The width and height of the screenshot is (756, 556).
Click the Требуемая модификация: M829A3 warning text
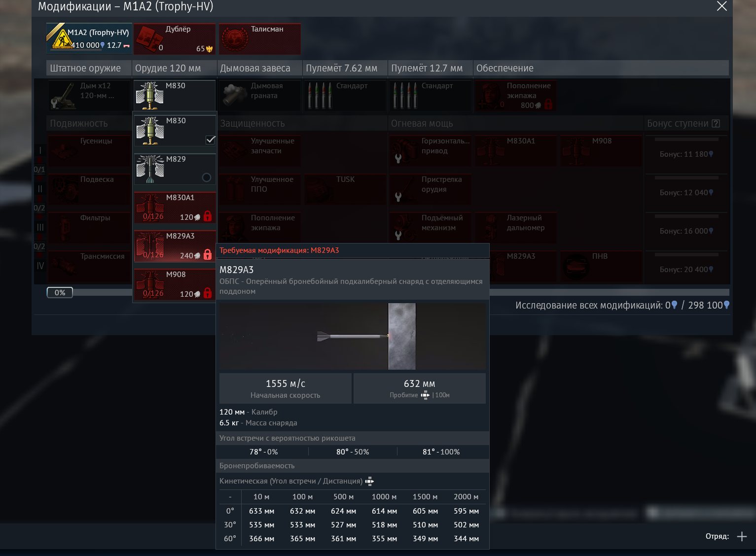pos(279,250)
